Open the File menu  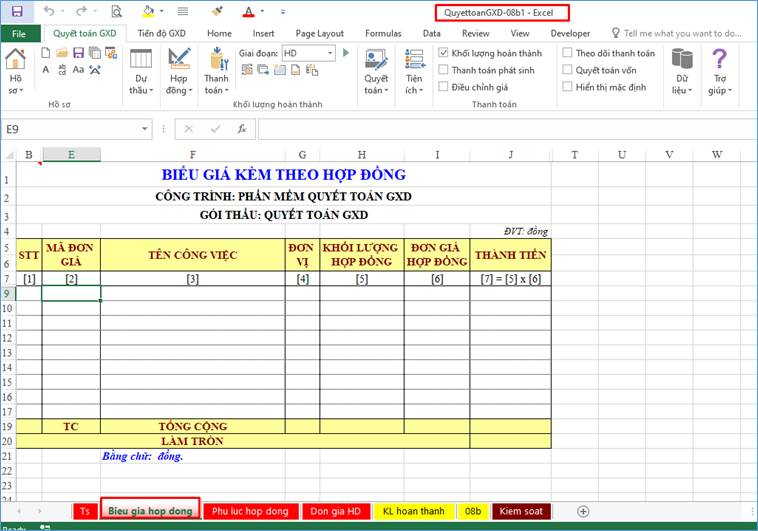pos(19,33)
